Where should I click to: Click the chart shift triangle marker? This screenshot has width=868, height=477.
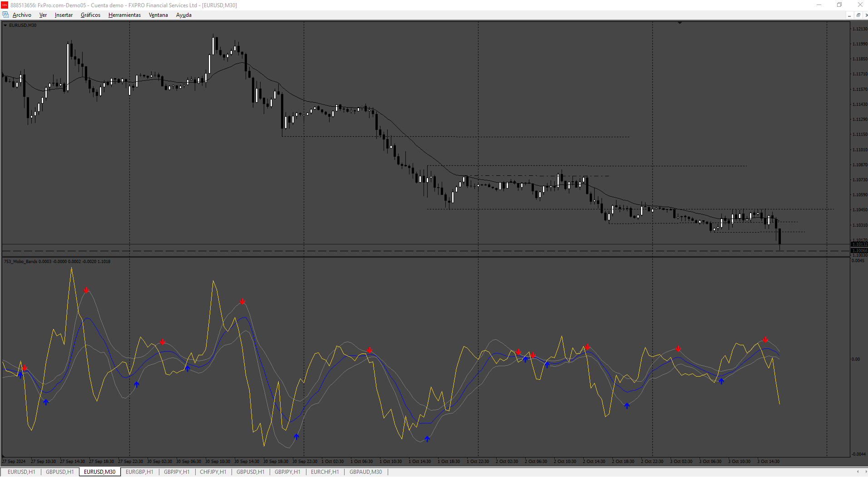[680, 22]
